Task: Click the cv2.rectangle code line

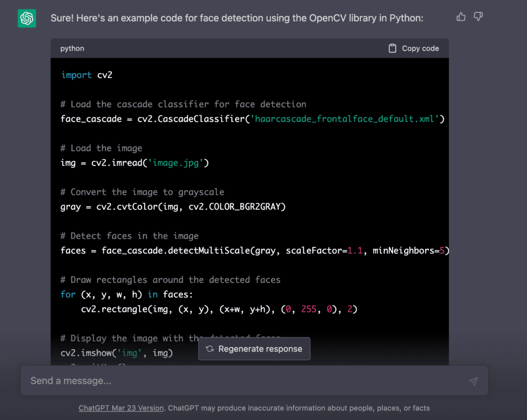Action: click(x=219, y=309)
